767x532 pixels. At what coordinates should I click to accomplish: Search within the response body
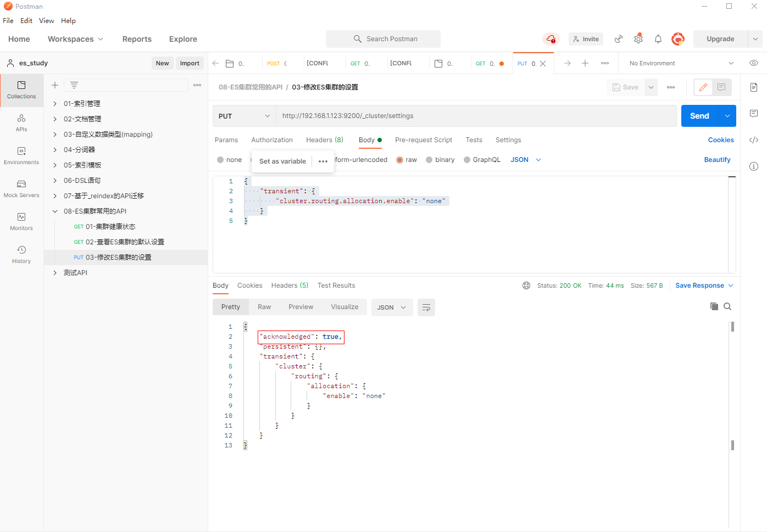(727, 306)
